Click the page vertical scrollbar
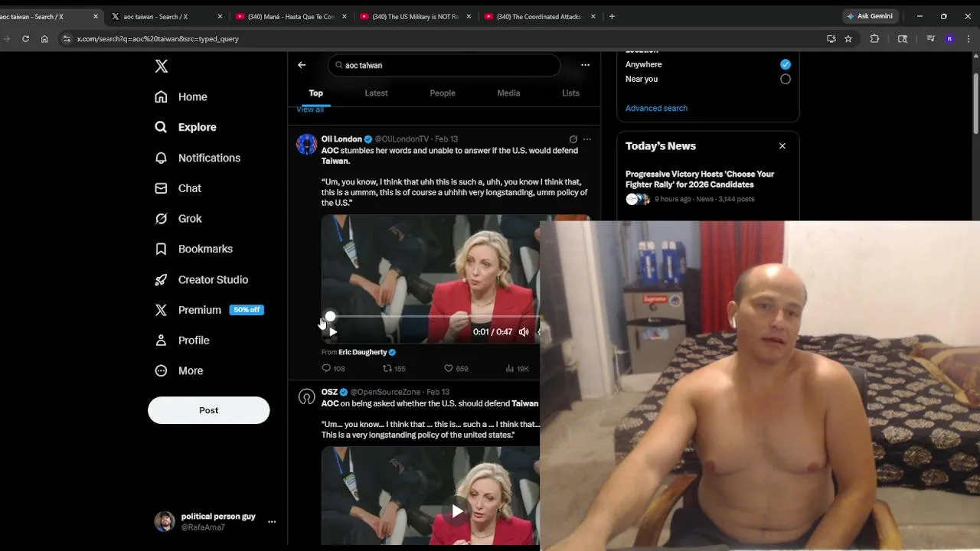Screen dimensions: 980x551 coord(976,103)
